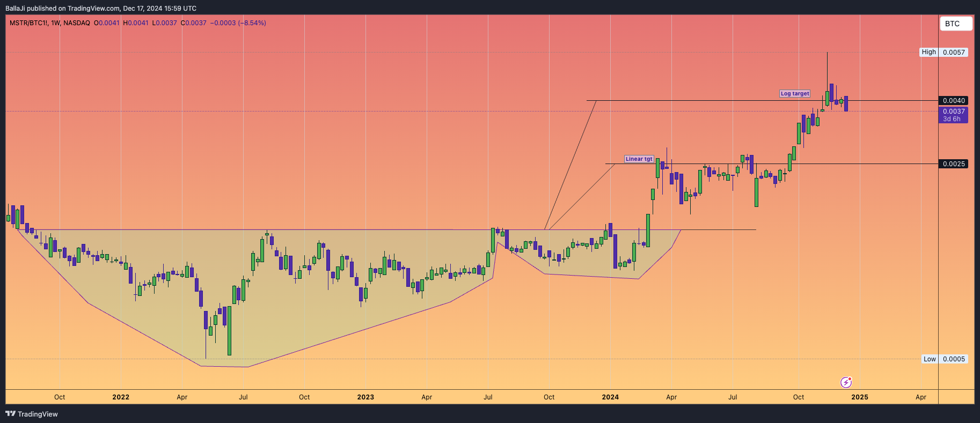The height and width of the screenshot is (423, 980).
Task: Click the TradingView logo at bottom left
Action: click(32, 414)
